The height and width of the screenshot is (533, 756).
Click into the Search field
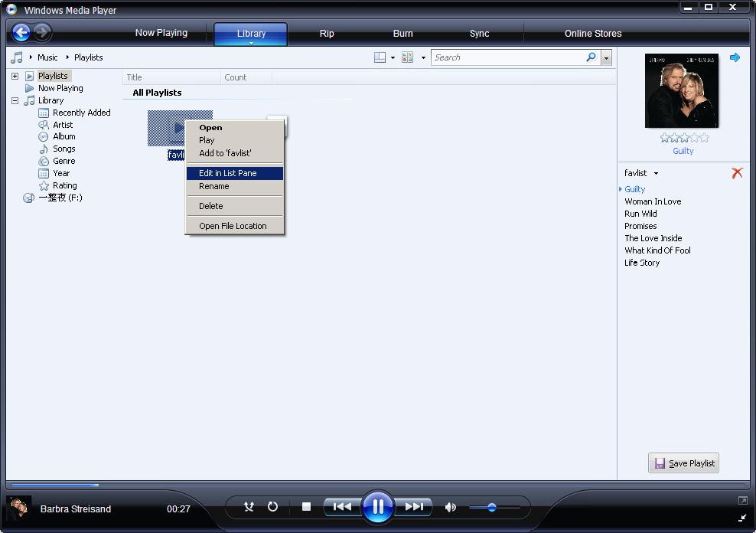(509, 57)
